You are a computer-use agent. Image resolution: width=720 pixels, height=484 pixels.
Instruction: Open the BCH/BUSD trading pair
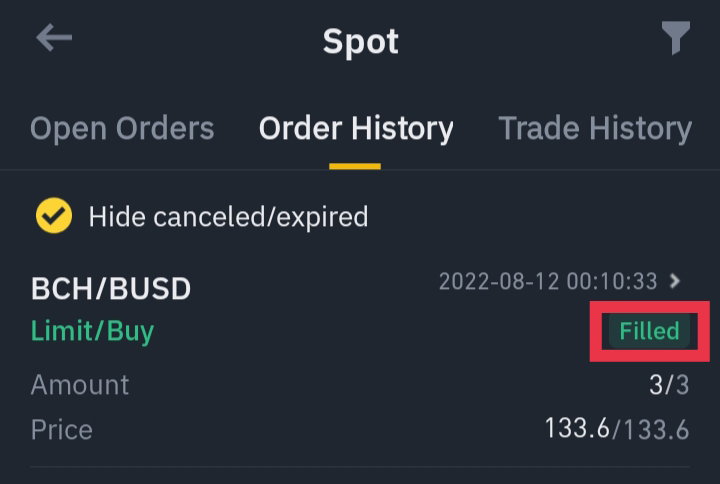click(x=111, y=288)
